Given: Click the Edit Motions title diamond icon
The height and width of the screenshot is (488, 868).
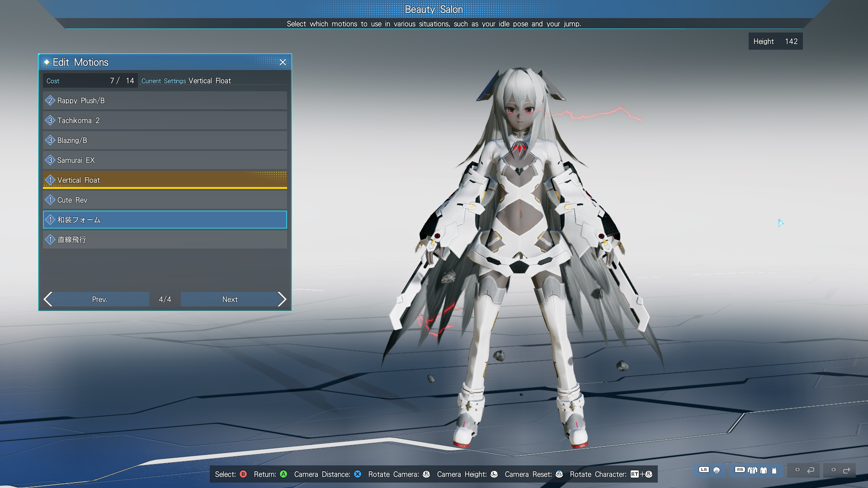Looking at the screenshot, I should coord(46,62).
